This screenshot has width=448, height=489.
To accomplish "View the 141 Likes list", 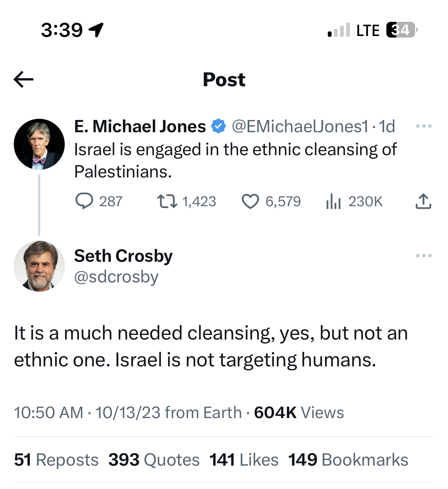I will [244, 460].
